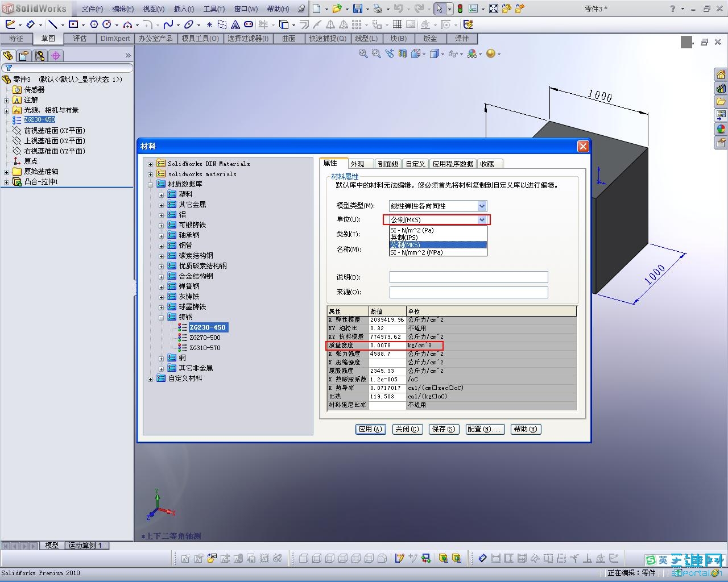The height and width of the screenshot is (582, 728).
Task: Click the 关闭(C) button
Action: (407, 429)
